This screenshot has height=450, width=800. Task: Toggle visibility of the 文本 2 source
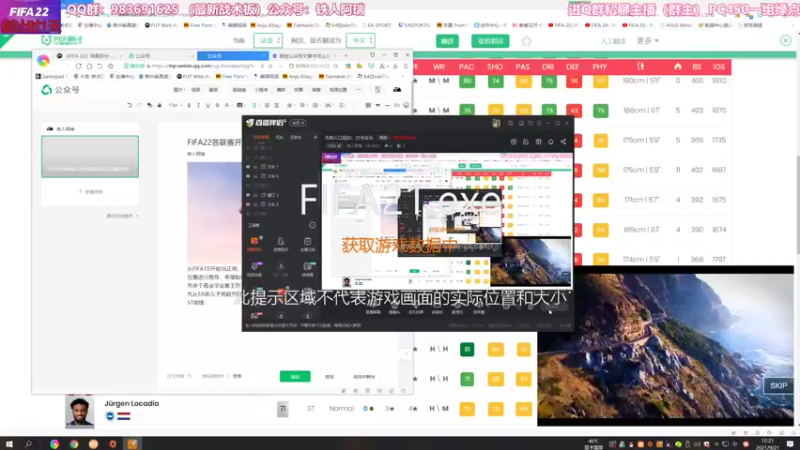pyautogui.click(x=248, y=204)
